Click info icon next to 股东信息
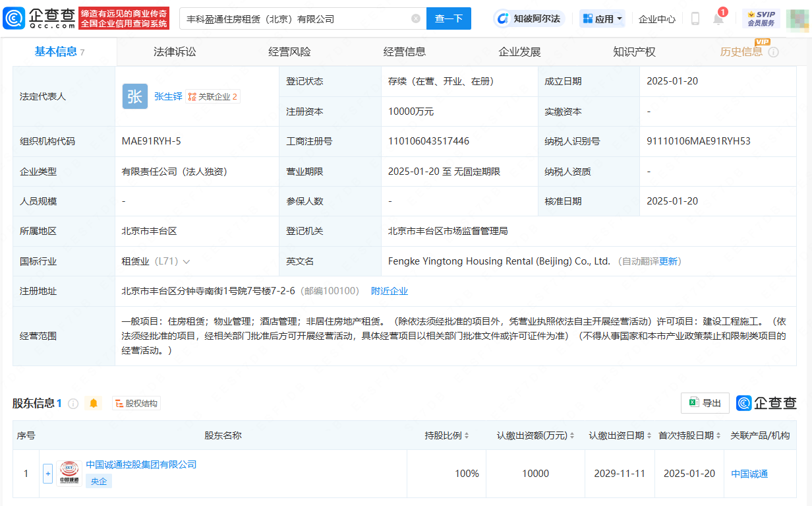812x506 pixels. [73, 403]
